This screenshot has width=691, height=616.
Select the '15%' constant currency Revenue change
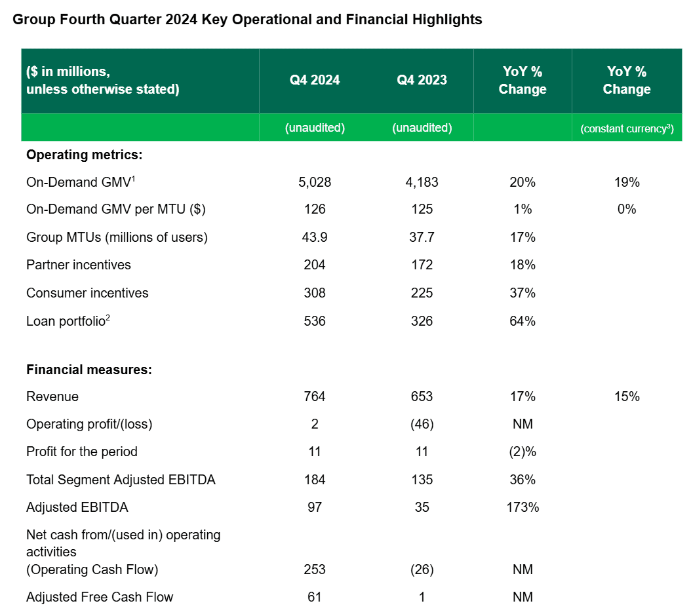tap(627, 396)
